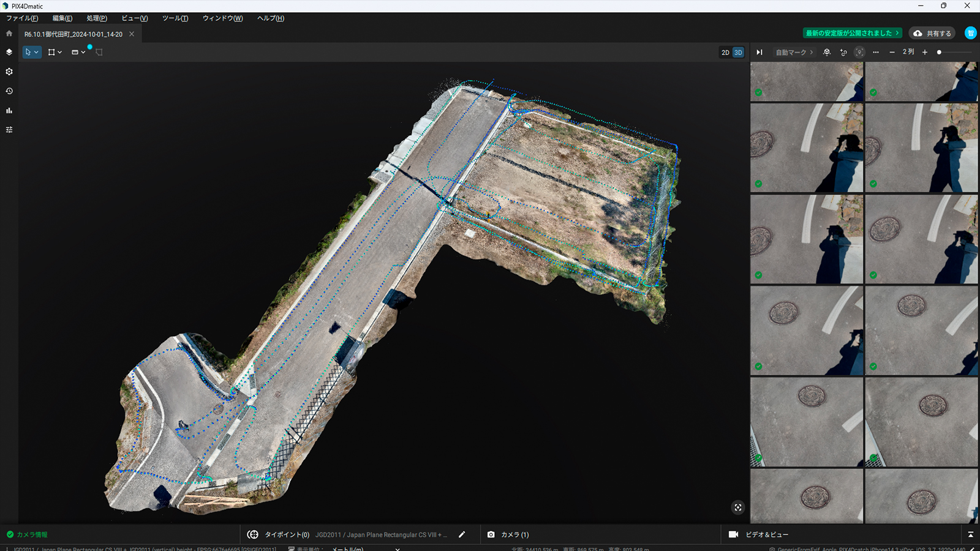Click the camera icon in bottom bar
Screen dimensions: 980x551
click(x=491, y=534)
